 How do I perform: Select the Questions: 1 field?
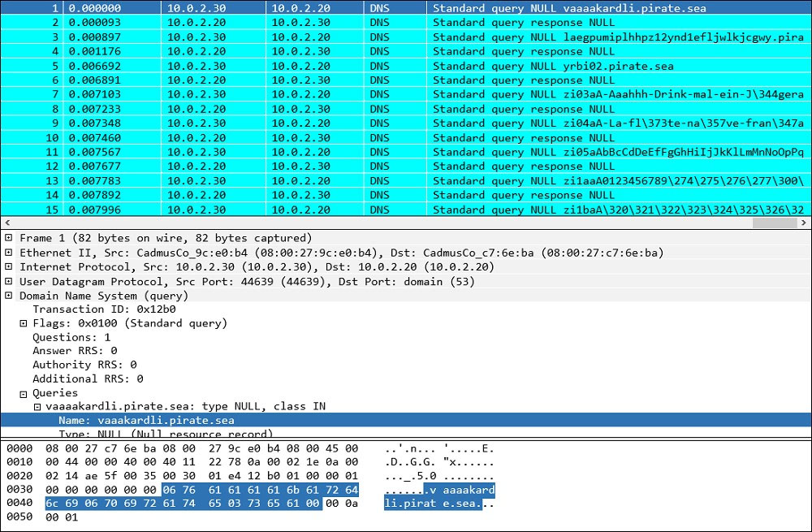click(x=71, y=337)
